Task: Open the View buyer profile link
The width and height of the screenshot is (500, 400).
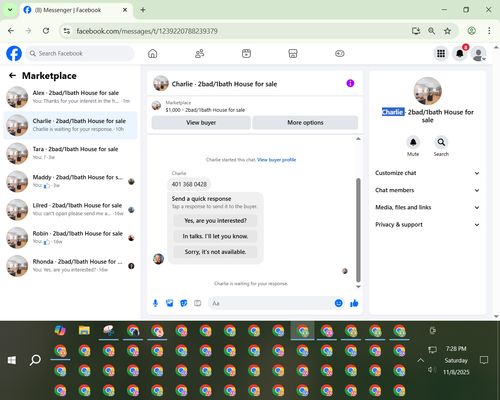Action: point(277,160)
